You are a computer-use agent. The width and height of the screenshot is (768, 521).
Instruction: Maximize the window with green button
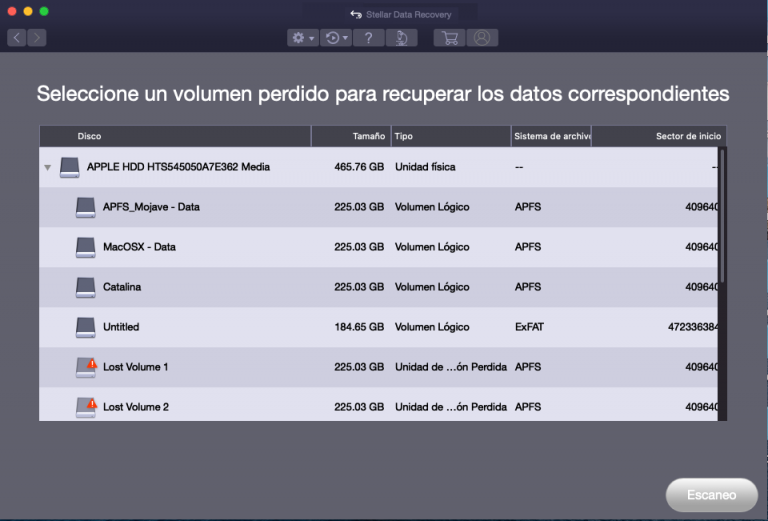[44, 11]
